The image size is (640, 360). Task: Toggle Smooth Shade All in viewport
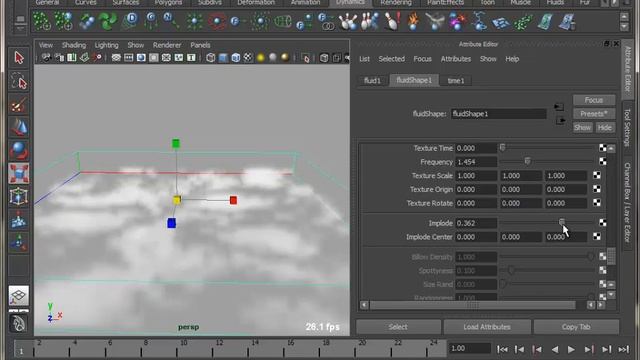point(223,58)
